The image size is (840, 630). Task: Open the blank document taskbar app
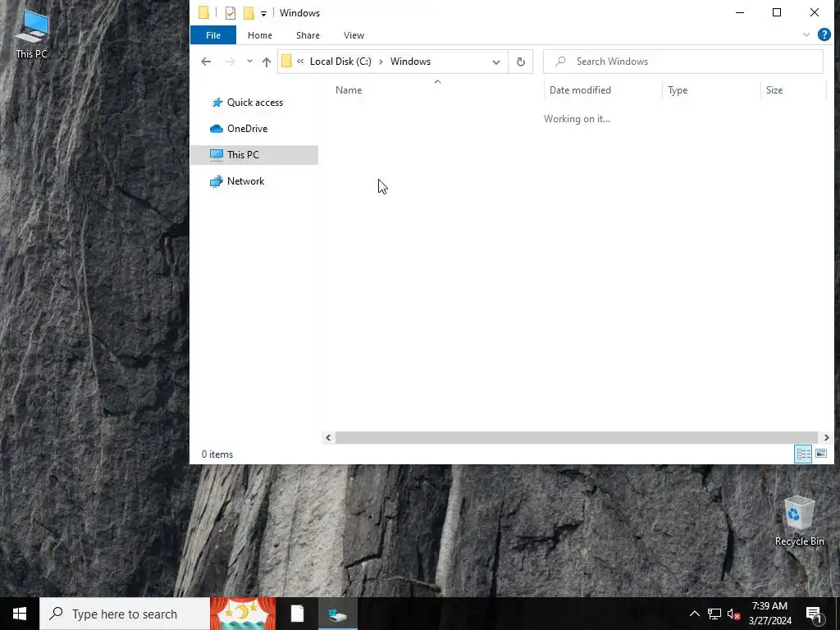click(297, 614)
